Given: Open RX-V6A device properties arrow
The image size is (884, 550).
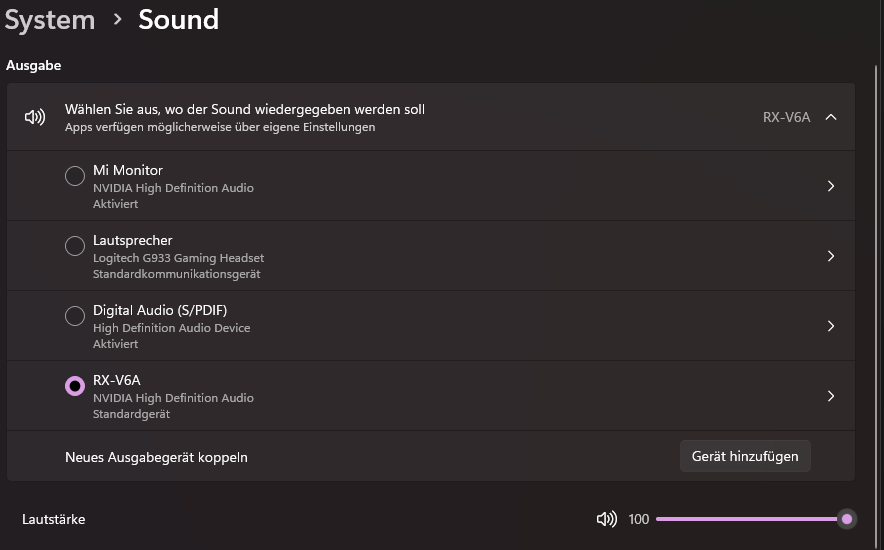Looking at the screenshot, I should click(831, 396).
